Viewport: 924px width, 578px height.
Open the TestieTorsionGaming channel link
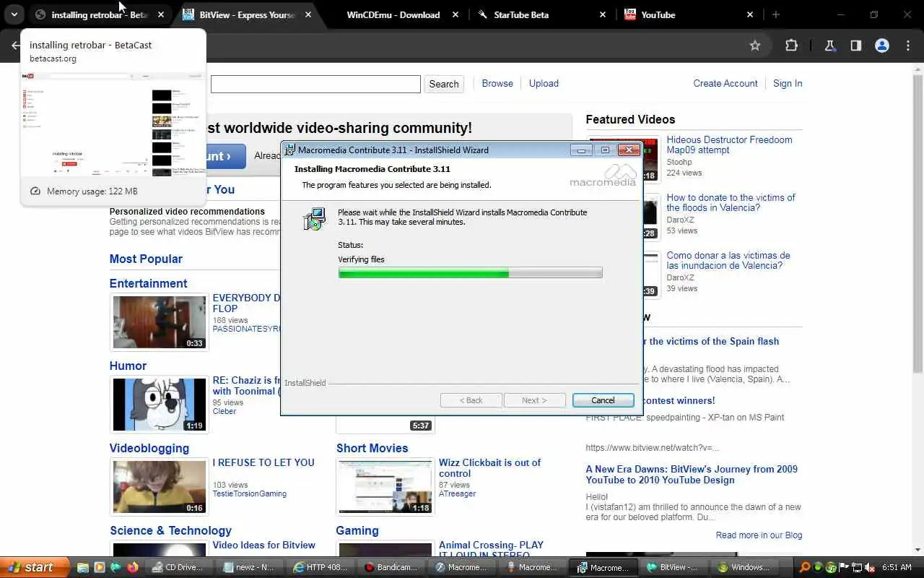pyautogui.click(x=249, y=493)
